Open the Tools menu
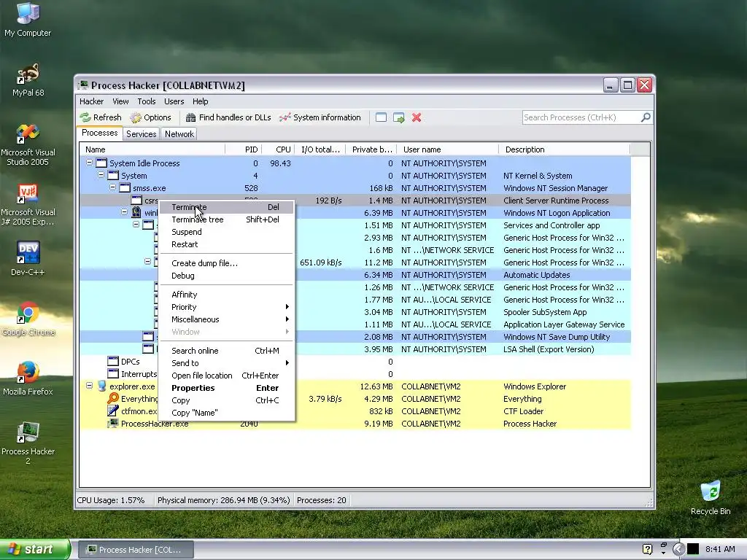This screenshot has height=560, width=747. [x=146, y=101]
